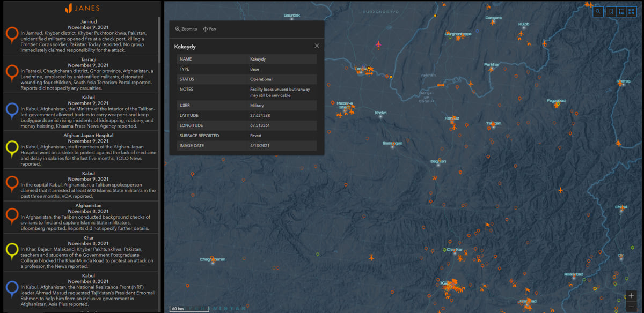
Task: Click yellow pin for Afghan-Japan Hospital event
Action: click(x=12, y=148)
